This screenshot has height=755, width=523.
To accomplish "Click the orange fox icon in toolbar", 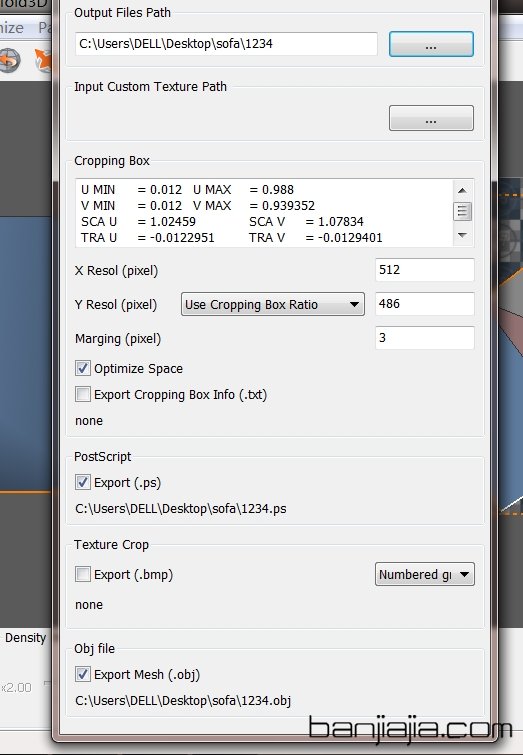I will click(43, 60).
